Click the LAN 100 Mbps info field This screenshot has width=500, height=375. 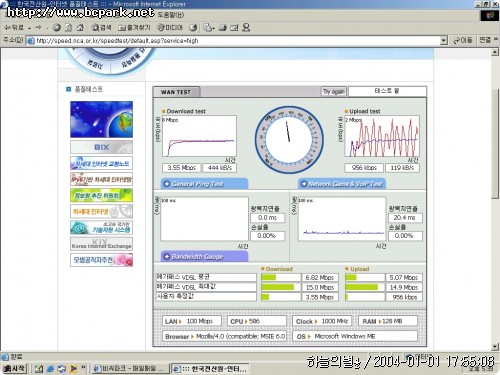coord(192,321)
